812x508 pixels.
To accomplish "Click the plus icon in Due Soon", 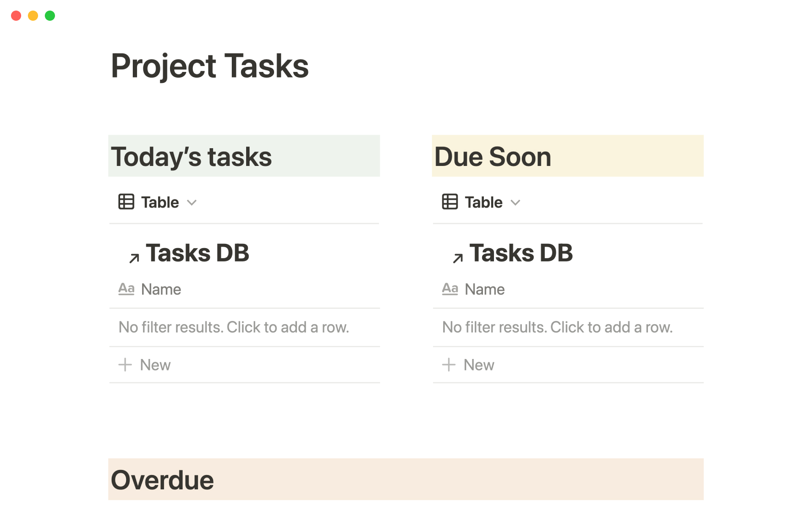I will 449,364.
